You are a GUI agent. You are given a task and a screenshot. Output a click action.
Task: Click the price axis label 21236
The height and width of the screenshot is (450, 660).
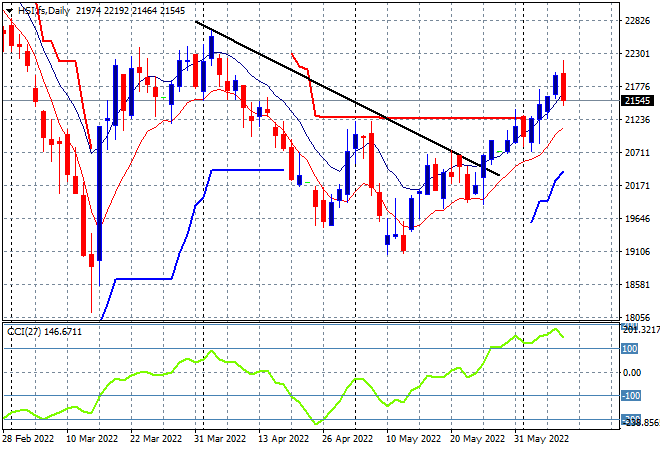tap(637, 120)
